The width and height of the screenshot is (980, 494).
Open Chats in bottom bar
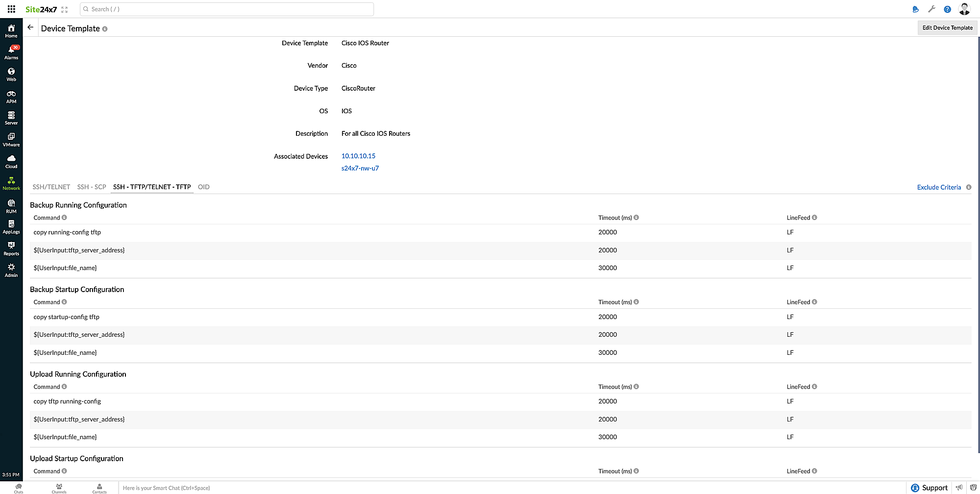tap(19, 488)
